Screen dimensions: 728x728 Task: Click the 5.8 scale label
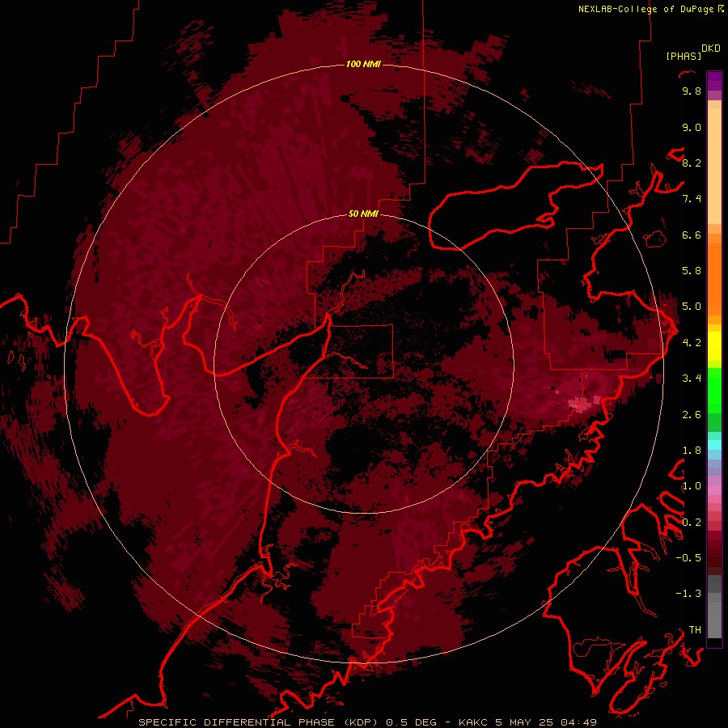click(x=692, y=271)
